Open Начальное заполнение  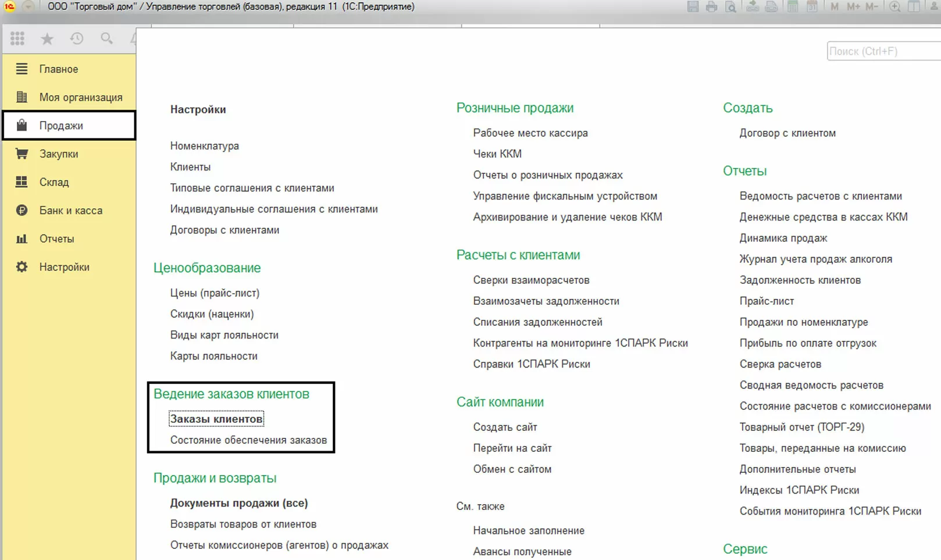click(x=529, y=530)
